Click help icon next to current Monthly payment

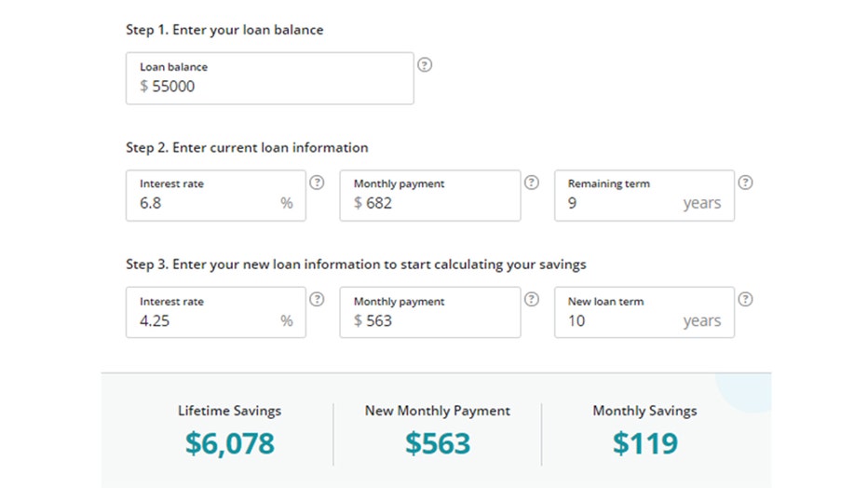[532, 183]
